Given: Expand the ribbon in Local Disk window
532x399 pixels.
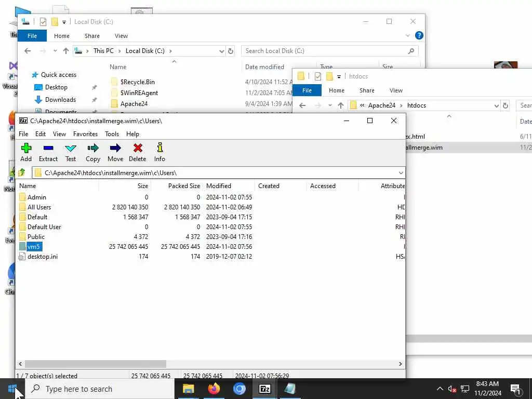Looking at the screenshot, I should [x=407, y=35].
